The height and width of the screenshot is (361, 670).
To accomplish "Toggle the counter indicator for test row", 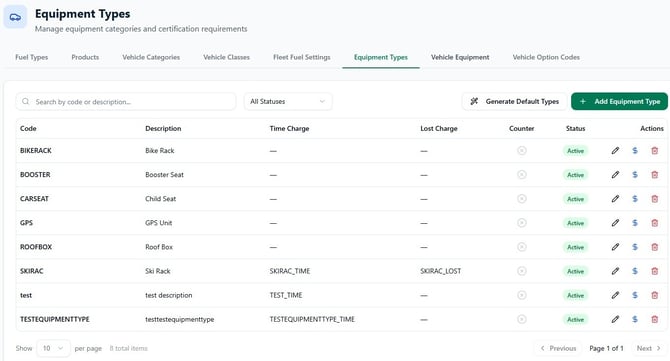I will pos(522,295).
